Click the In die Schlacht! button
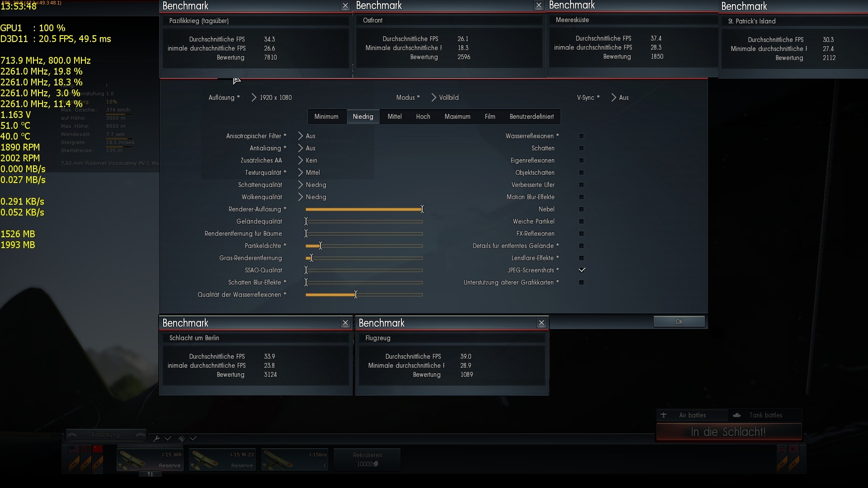This screenshot has width=868, height=488. (x=728, y=432)
